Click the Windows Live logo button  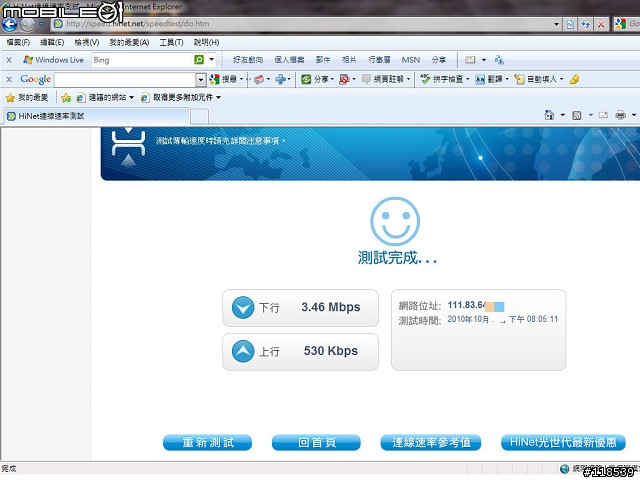(x=53, y=60)
